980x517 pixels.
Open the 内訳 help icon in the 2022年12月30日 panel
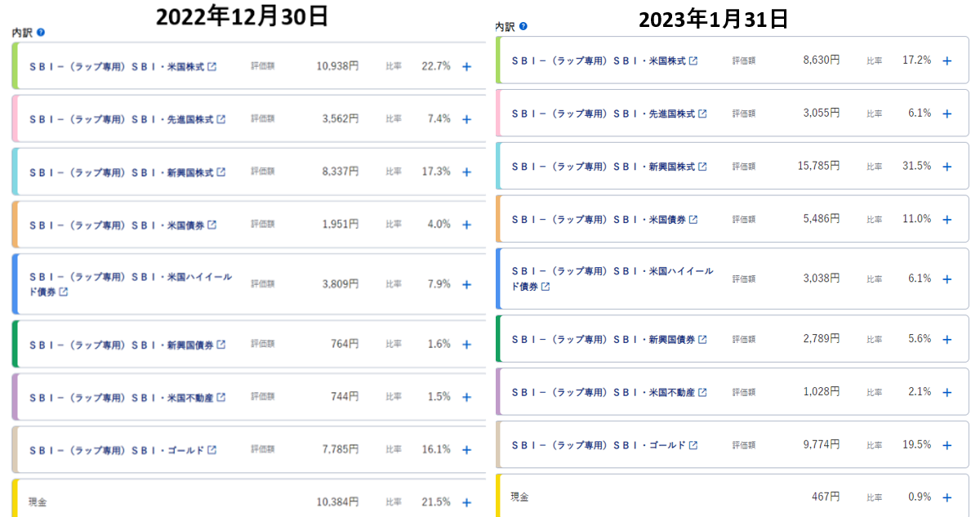click(41, 33)
